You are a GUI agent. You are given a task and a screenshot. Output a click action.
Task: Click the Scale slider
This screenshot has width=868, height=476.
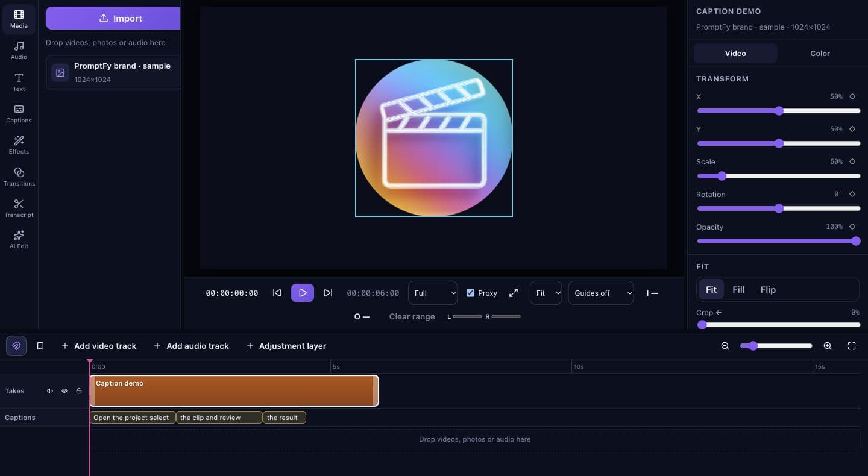tap(778, 176)
